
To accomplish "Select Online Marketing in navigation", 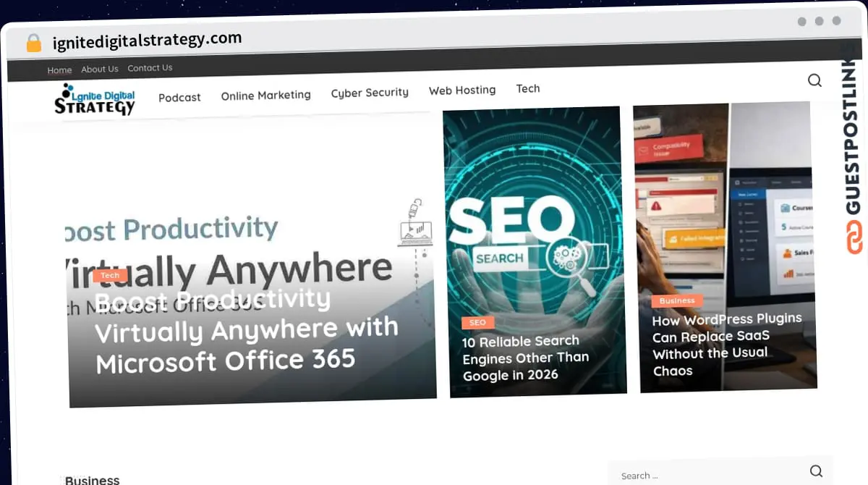I will pyautogui.click(x=265, y=95).
